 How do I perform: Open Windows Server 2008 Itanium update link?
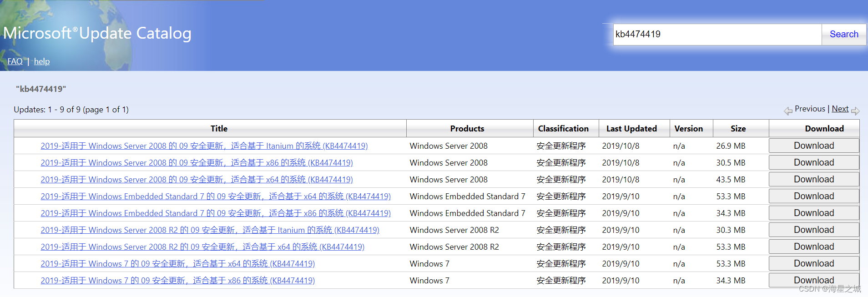204,146
